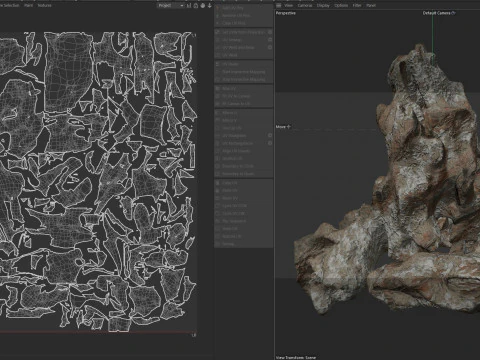Run Boundary to Circle

pos(243,166)
